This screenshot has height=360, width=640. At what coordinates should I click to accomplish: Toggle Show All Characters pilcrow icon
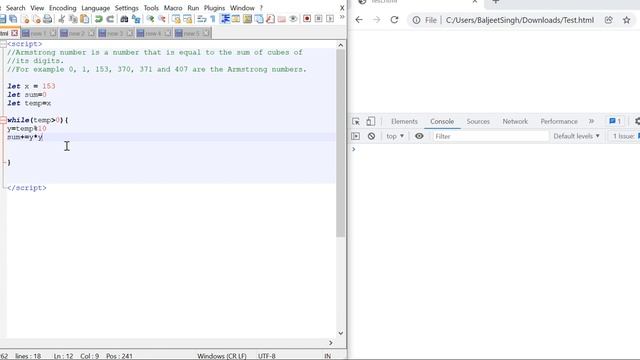point(213,19)
